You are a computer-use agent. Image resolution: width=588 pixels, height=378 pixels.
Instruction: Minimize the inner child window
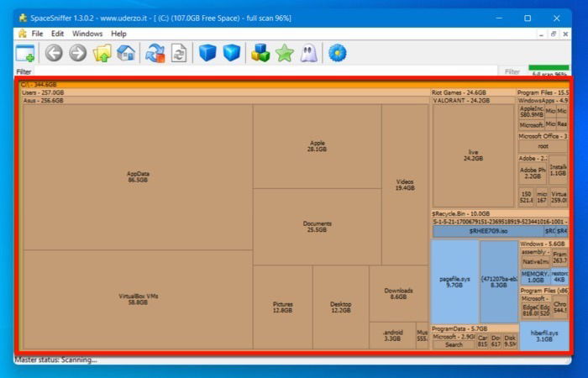[x=541, y=34]
